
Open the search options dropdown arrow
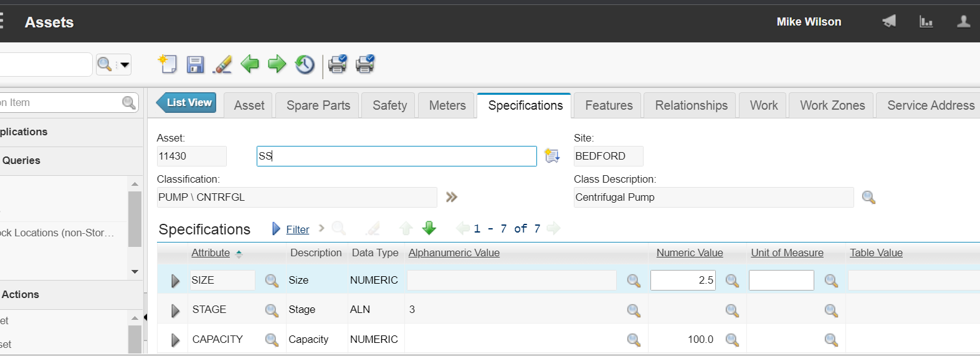[125, 64]
